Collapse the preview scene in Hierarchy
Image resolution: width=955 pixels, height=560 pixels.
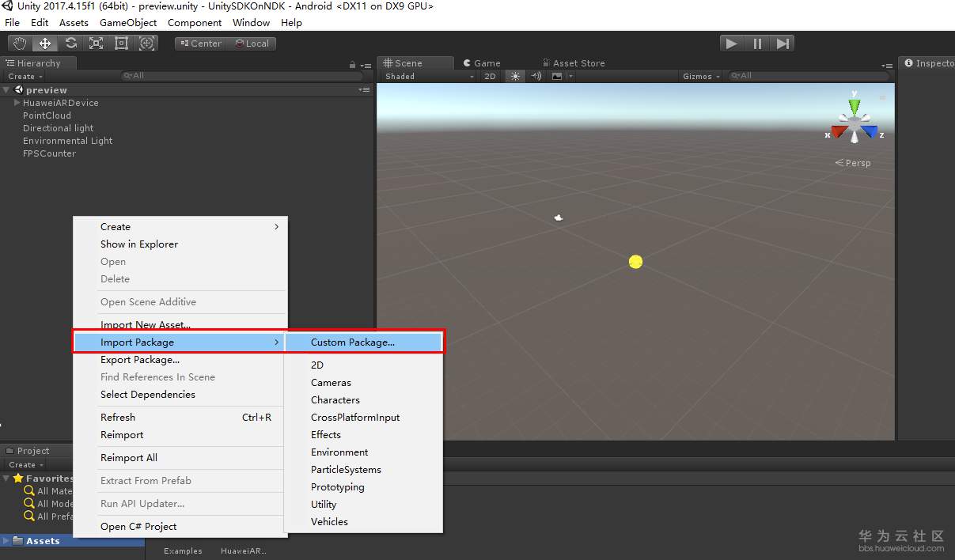(x=6, y=90)
